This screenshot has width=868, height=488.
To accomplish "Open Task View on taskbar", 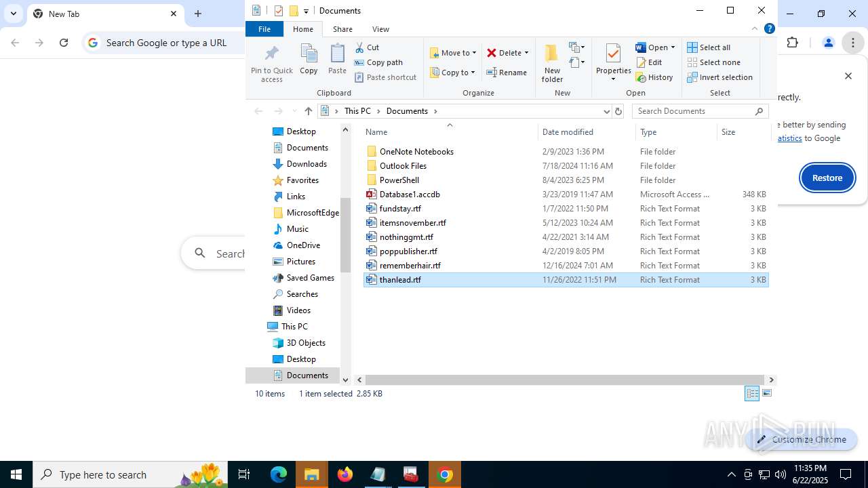I will pos(244,474).
